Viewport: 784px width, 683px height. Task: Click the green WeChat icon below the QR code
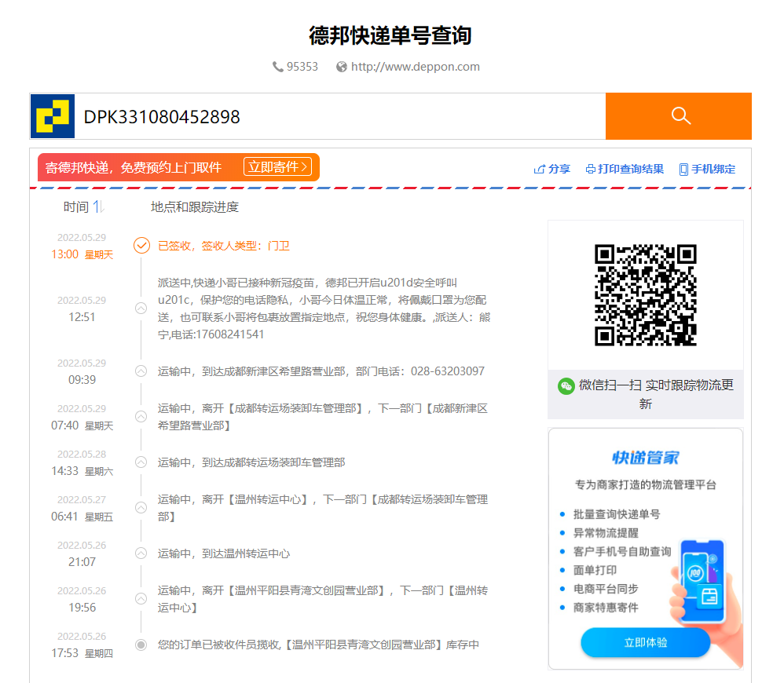(x=566, y=386)
